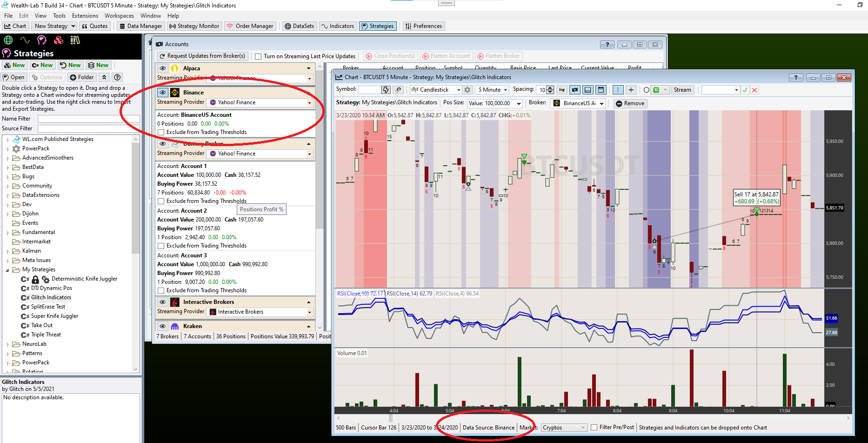Create a new building block strategy
This screenshot has width=868, height=443.
pyautogui.click(x=14, y=65)
